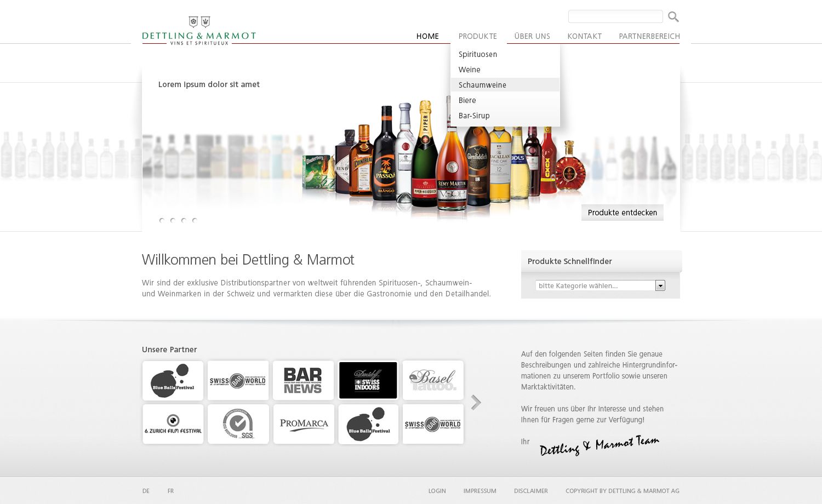Select Spirituosen in the dropdown menu
The height and width of the screenshot is (504, 822).
pos(478,54)
